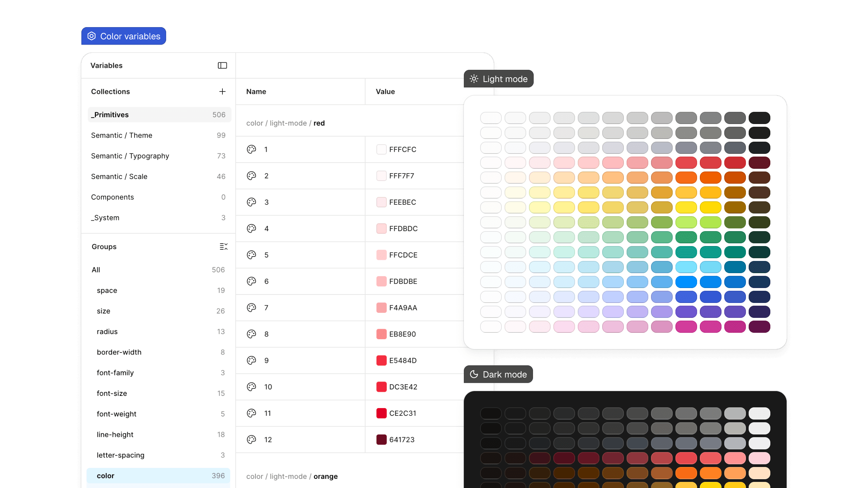Click the 641723 color swatch
This screenshot has width=868, height=488.
click(x=381, y=440)
